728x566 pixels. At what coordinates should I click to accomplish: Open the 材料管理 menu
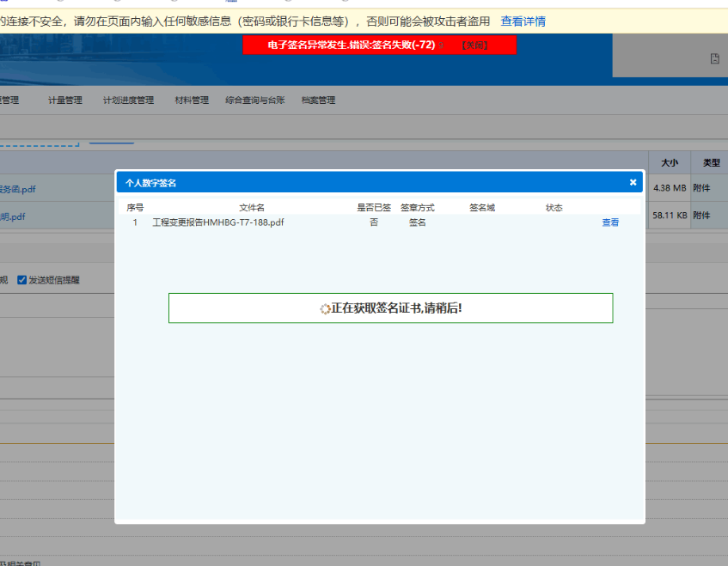(191, 100)
